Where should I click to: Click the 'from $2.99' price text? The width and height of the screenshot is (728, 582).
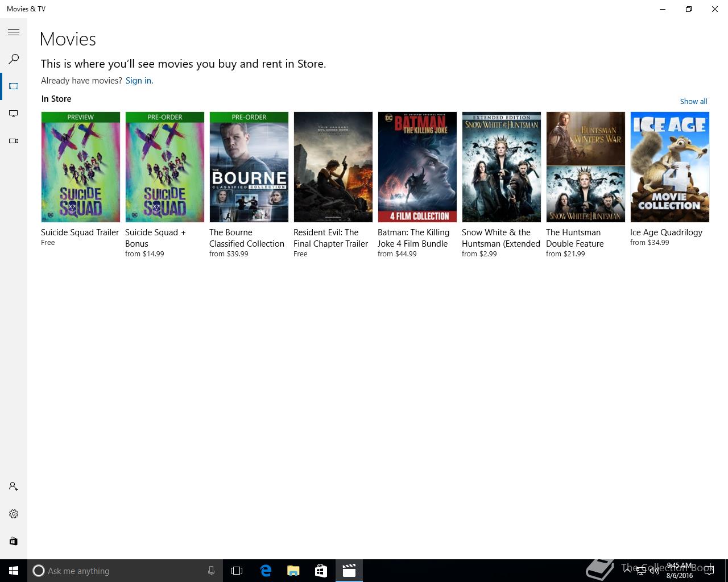click(x=479, y=254)
